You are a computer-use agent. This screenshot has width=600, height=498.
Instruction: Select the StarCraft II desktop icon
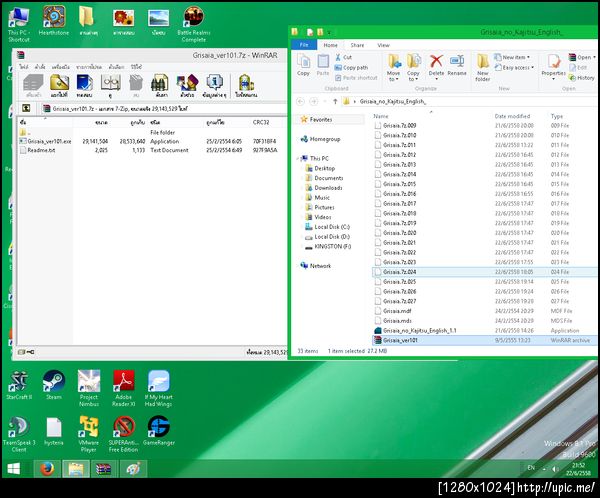click(19, 385)
